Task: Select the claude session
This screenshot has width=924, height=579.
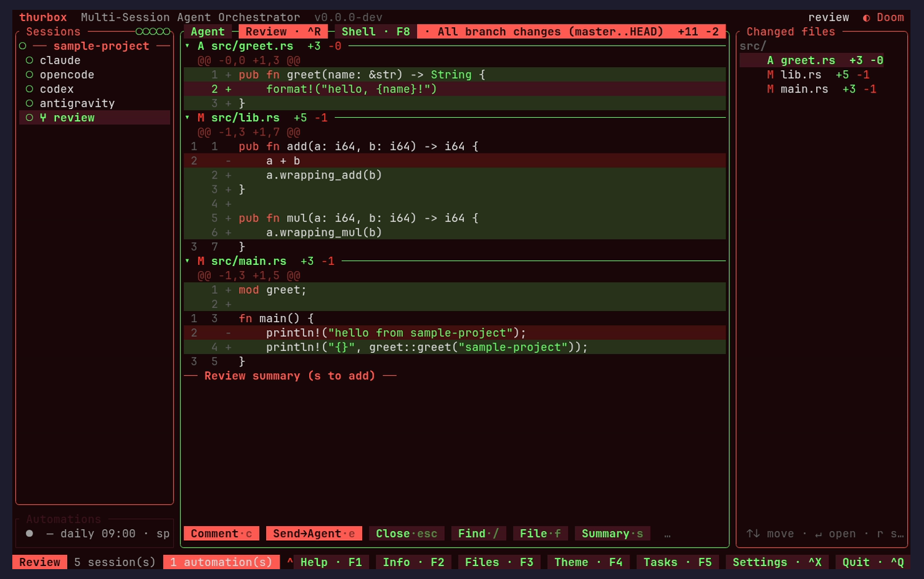Action: (x=95, y=60)
